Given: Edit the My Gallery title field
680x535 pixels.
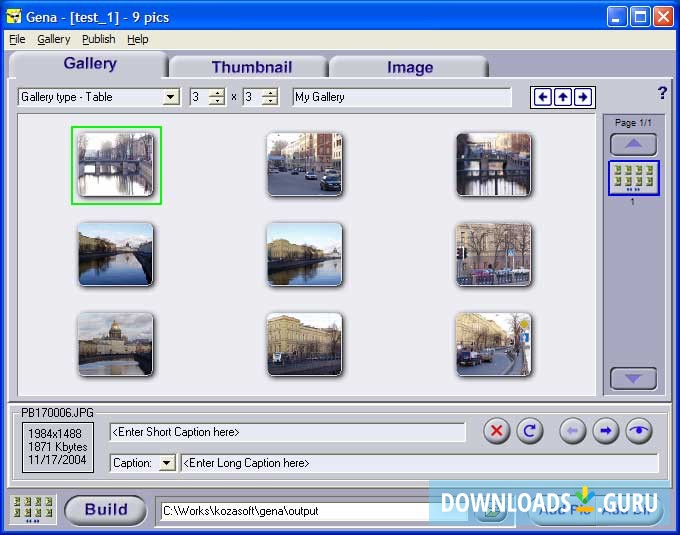Looking at the screenshot, I should (402, 97).
